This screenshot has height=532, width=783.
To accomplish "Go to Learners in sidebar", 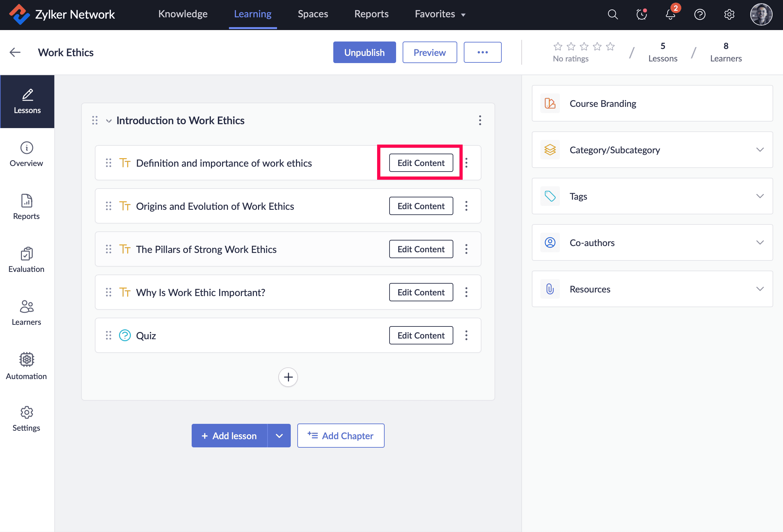I will coord(26,313).
